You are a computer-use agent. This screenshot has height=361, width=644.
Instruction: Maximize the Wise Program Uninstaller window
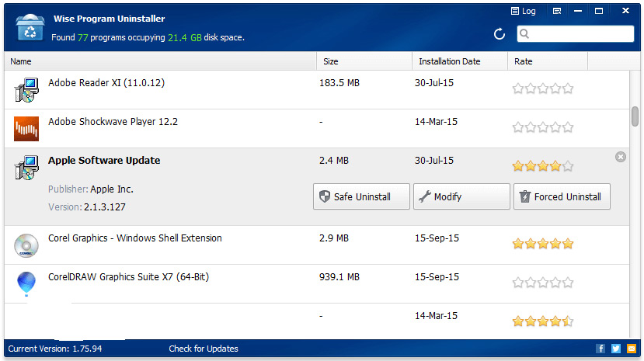(599, 11)
